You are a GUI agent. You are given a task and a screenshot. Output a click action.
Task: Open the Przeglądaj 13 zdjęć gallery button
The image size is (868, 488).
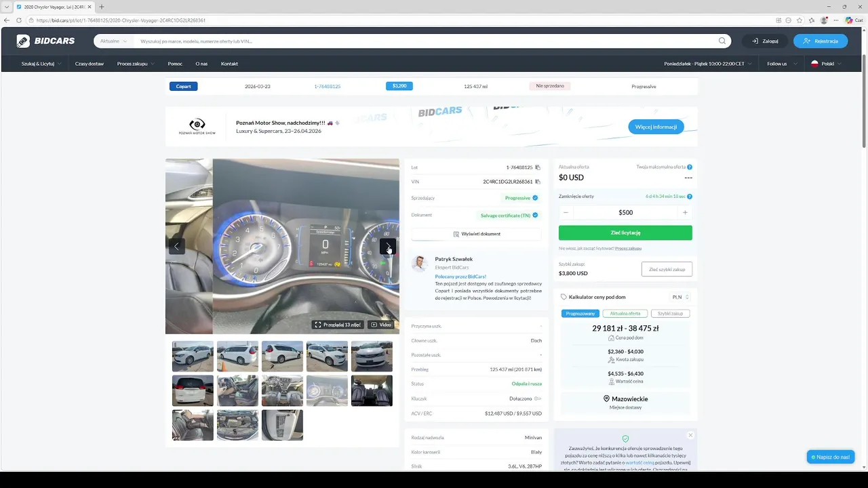click(x=337, y=325)
